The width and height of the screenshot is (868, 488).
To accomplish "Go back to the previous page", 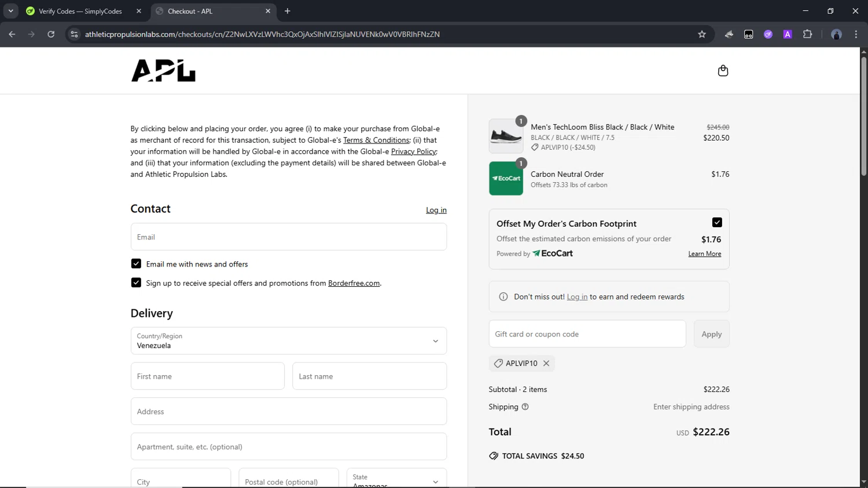I will [x=12, y=34].
